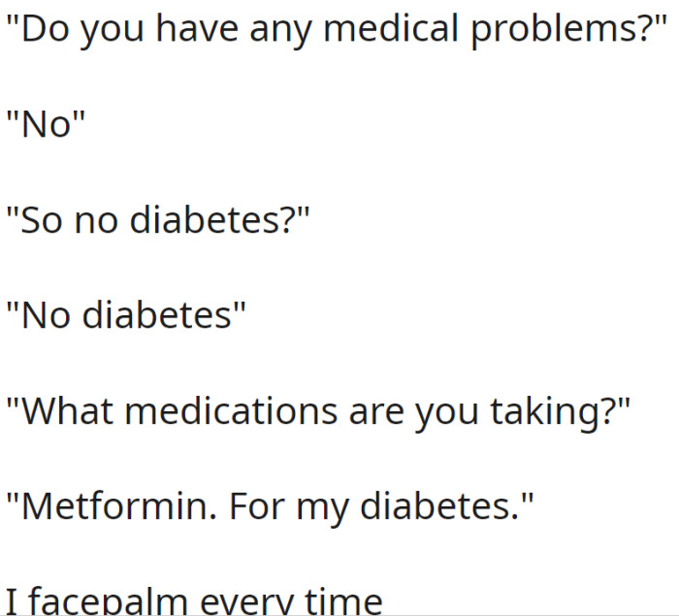Screen dimensions: 679x616
Task: Click the word "medical" in first line
Action: (x=391, y=28)
